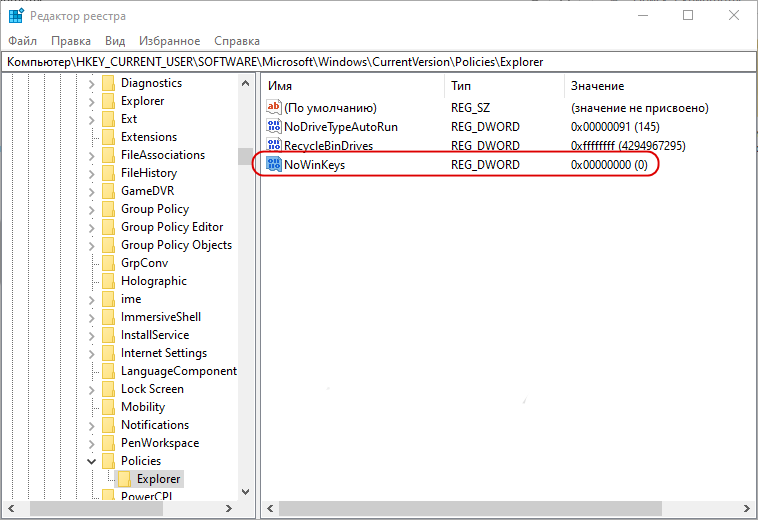Click the Diagnostics folder icon
The height and width of the screenshot is (520, 758).
pyautogui.click(x=109, y=83)
